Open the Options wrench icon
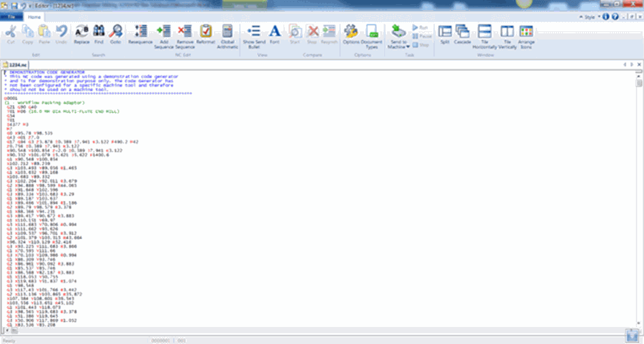The width and height of the screenshot is (644, 344). point(351,31)
